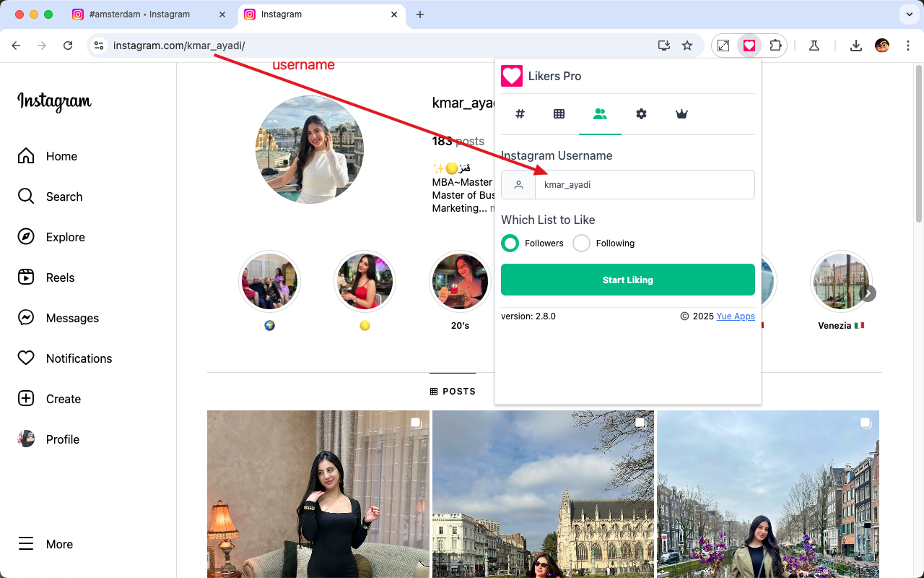Image resolution: width=924 pixels, height=578 pixels.
Task: Open Likers Pro settings gear
Action: (641, 113)
